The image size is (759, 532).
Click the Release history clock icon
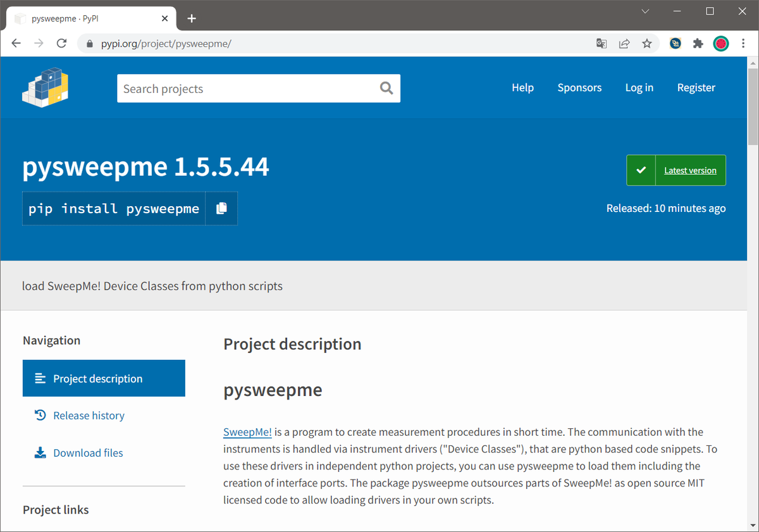40,416
